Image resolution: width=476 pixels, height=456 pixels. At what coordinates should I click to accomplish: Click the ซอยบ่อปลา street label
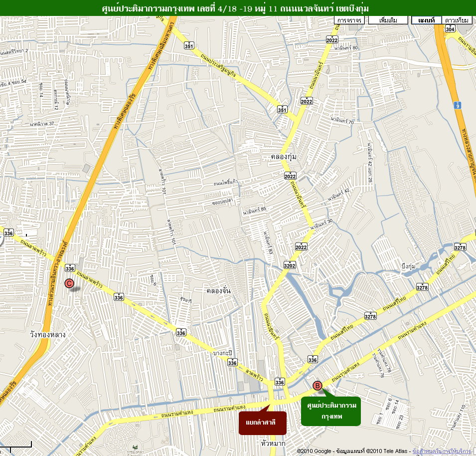[222, 203]
